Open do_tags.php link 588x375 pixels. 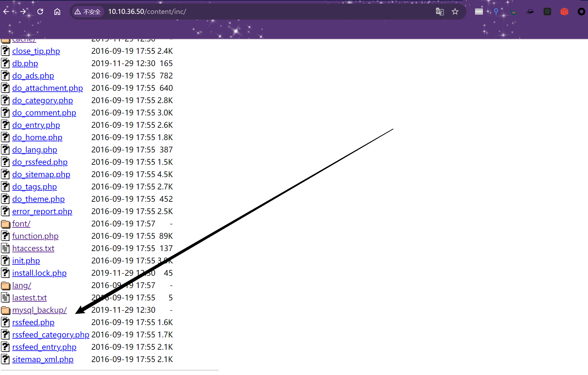[x=34, y=187]
